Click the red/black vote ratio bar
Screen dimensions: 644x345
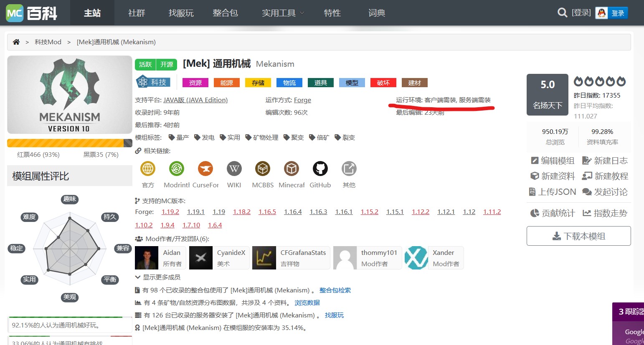[x=70, y=143]
